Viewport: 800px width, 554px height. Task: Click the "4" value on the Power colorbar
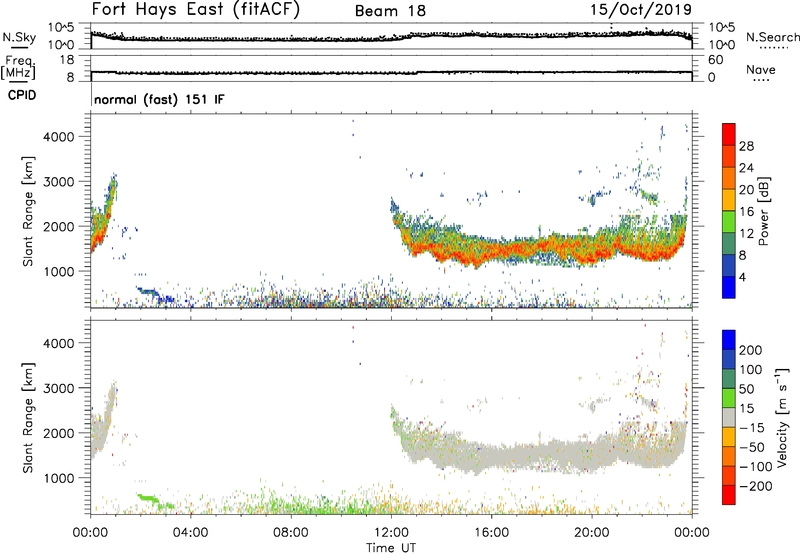click(x=742, y=277)
